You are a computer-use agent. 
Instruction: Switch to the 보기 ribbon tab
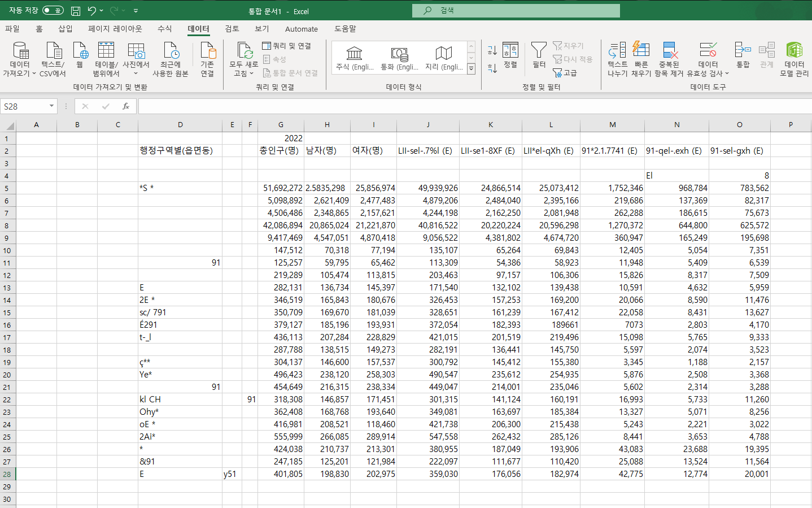262,29
